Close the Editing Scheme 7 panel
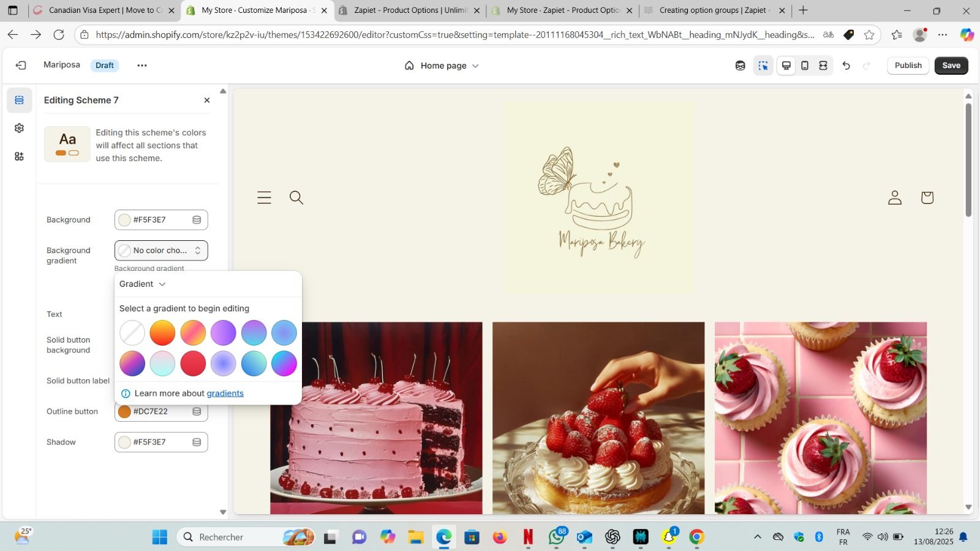This screenshot has width=980, height=551. click(x=207, y=101)
